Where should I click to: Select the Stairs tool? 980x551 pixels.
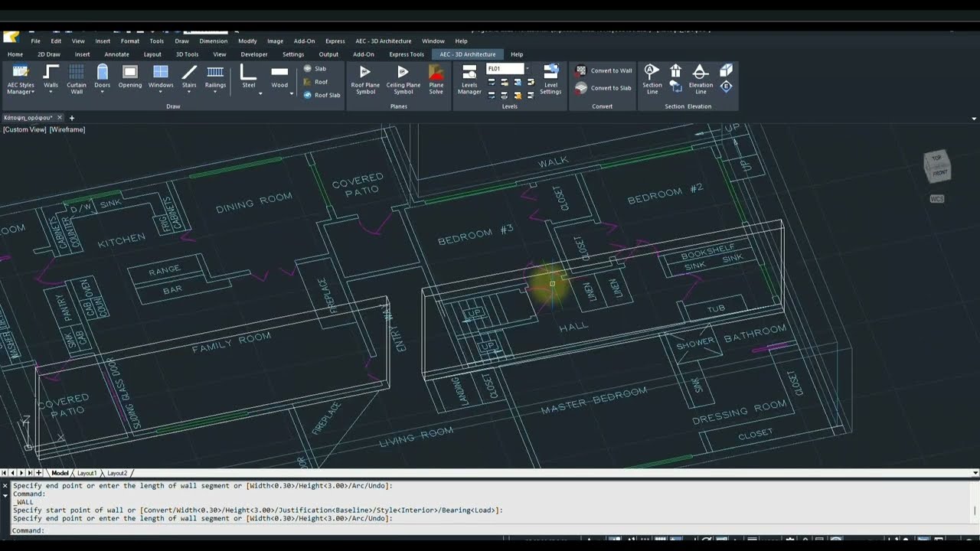tap(189, 76)
